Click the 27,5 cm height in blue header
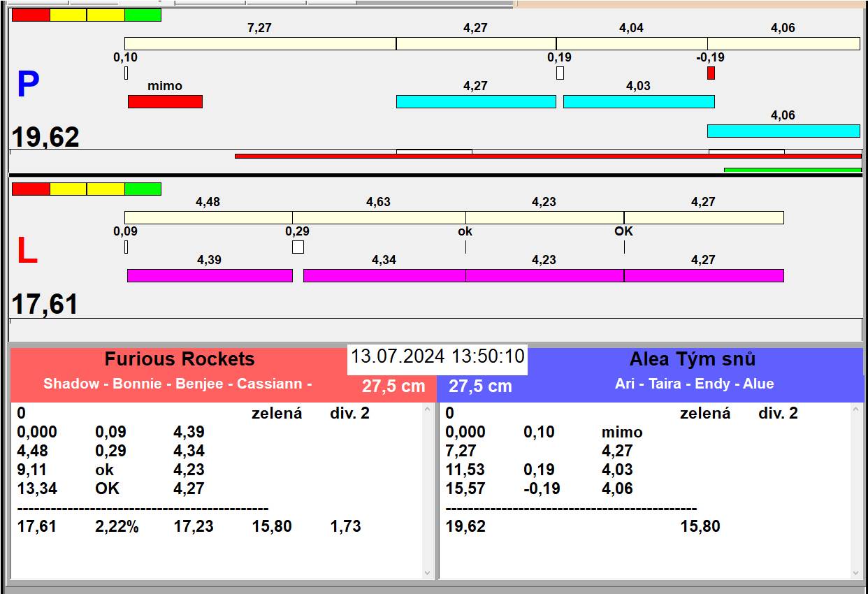Viewport: 868px width, 594px height. click(x=480, y=386)
